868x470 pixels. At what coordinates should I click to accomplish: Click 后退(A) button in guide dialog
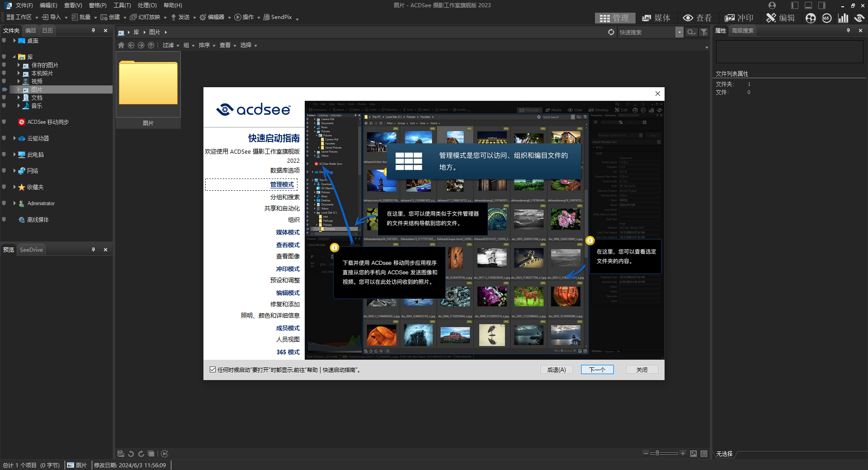pyautogui.click(x=557, y=370)
